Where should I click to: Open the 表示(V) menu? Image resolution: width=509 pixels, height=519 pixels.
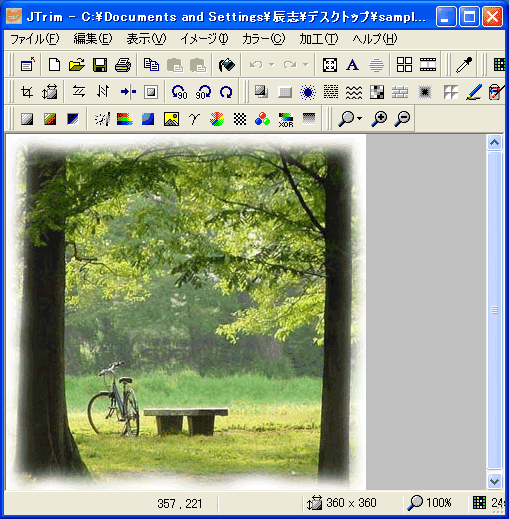tap(146, 39)
